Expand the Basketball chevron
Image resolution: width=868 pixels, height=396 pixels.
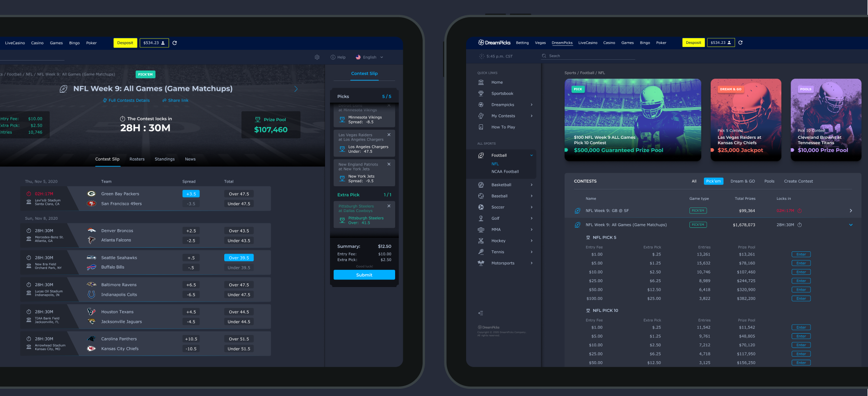[x=532, y=185]
